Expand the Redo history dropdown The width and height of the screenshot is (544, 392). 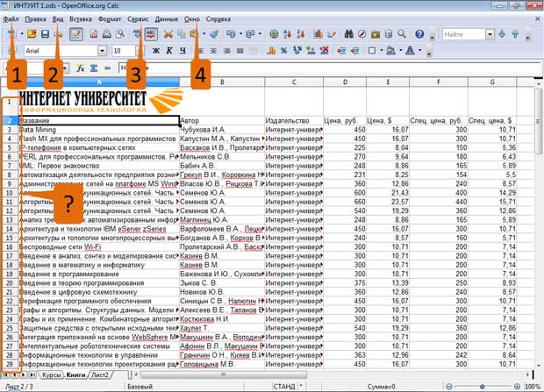(260, 34)
